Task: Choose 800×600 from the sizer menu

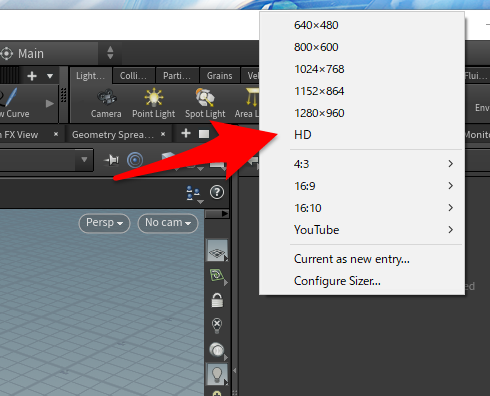Action: [362, 47]
